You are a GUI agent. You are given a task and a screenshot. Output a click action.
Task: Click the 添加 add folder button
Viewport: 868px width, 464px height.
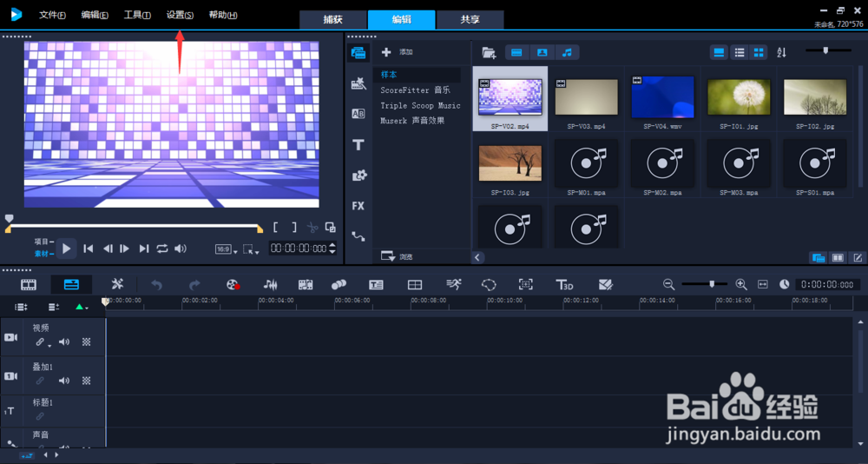pyautogui.click(x=398, y=52)
